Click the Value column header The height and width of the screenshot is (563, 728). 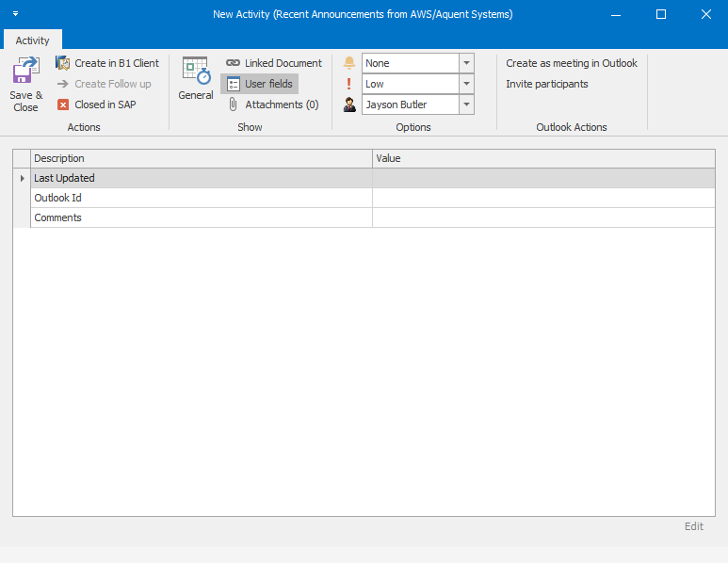coord(543,158)
